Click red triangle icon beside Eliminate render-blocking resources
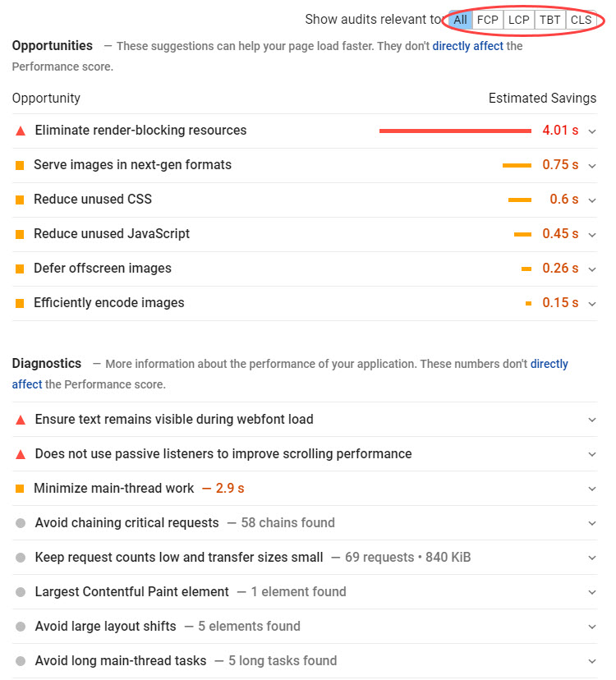Image resolution: width=616 pixels, height=680 pixels. pyautogui.click(x=21, y=131)
